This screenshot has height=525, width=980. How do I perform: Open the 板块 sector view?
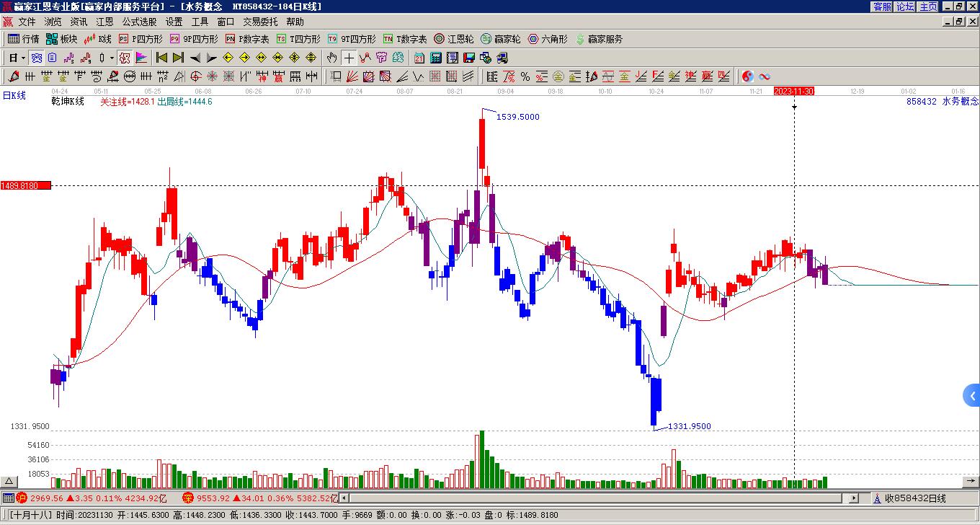pos(61,39)
